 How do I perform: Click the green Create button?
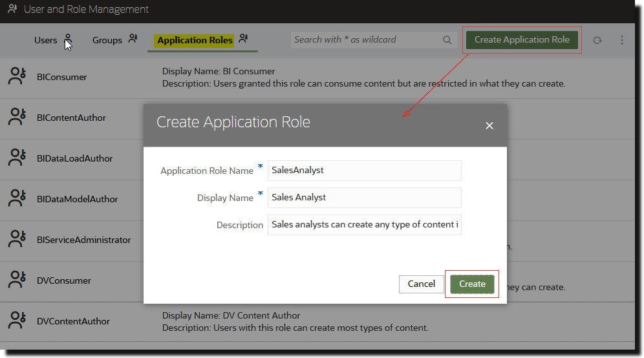472,284
